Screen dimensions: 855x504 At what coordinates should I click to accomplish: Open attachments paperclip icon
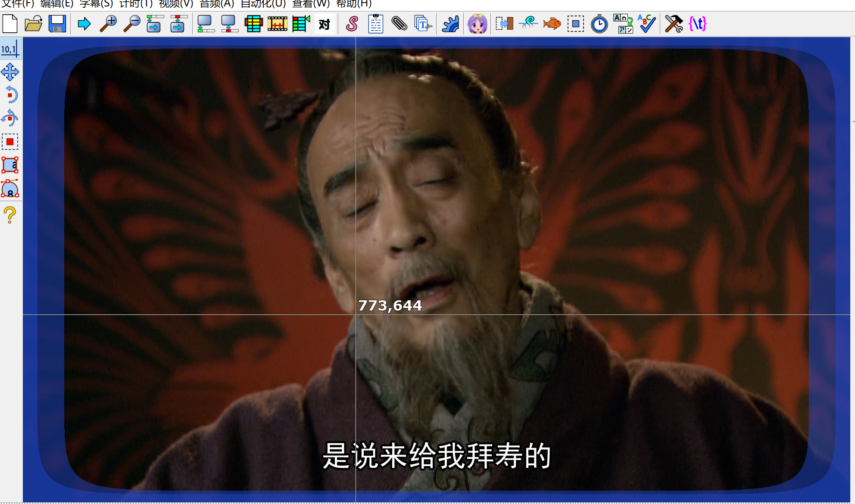399,24
